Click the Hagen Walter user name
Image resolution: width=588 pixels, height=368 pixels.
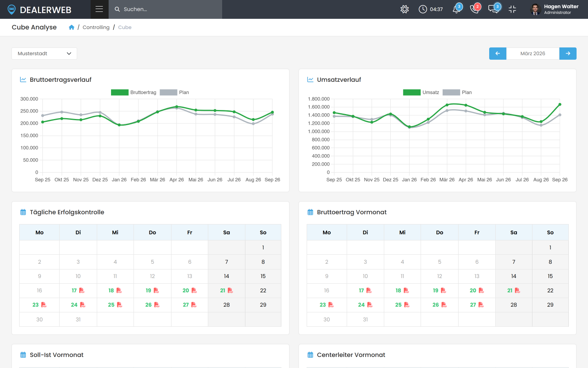pos(561,7)
